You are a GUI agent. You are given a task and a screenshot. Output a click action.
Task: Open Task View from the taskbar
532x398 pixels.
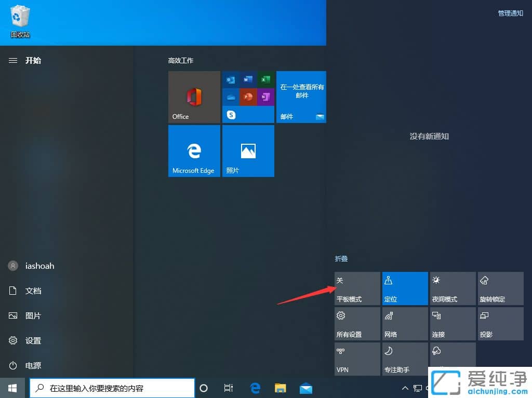click(x=228, y=388)
